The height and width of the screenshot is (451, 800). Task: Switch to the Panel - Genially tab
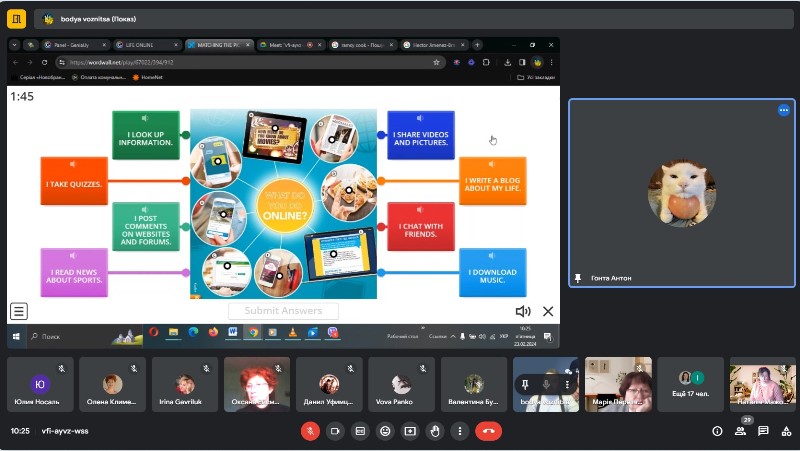pos(75,45)
